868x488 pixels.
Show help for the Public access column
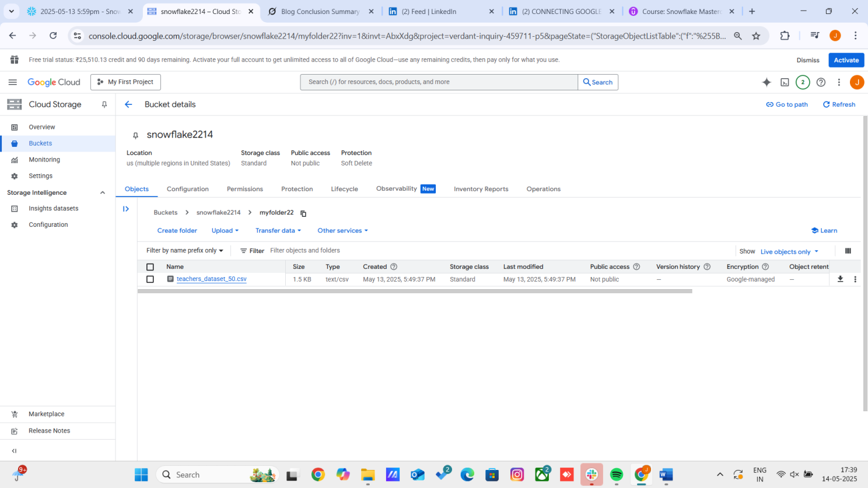[x=636, y=266]
